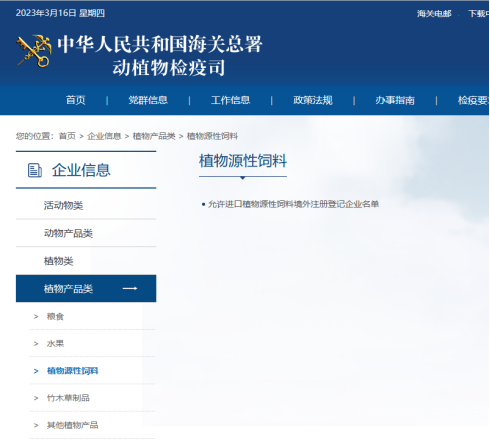Click the 植物源性饲料 page heading
This screenshot has width=490, height=441.
click(243, 161)
